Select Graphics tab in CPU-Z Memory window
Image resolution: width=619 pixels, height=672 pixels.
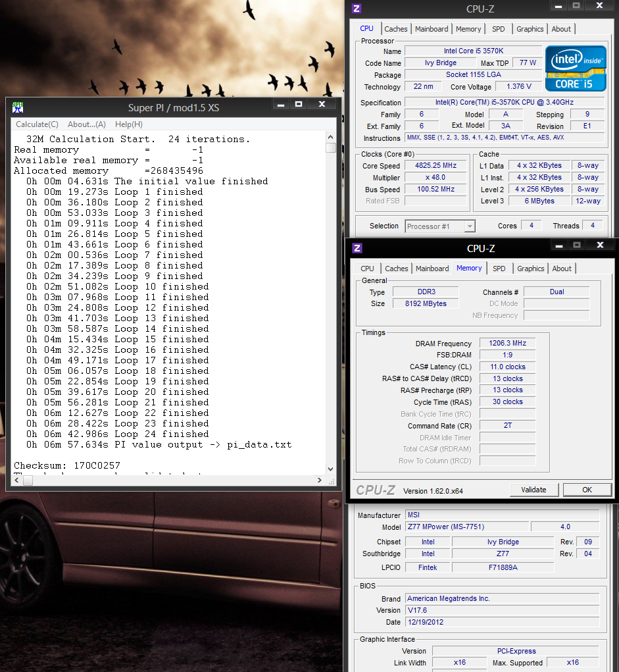[x=530, y=269]
